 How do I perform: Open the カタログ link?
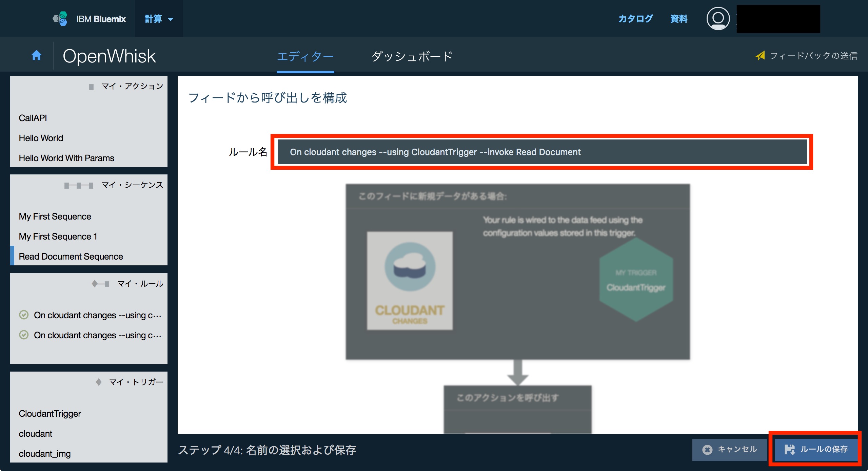635,19
